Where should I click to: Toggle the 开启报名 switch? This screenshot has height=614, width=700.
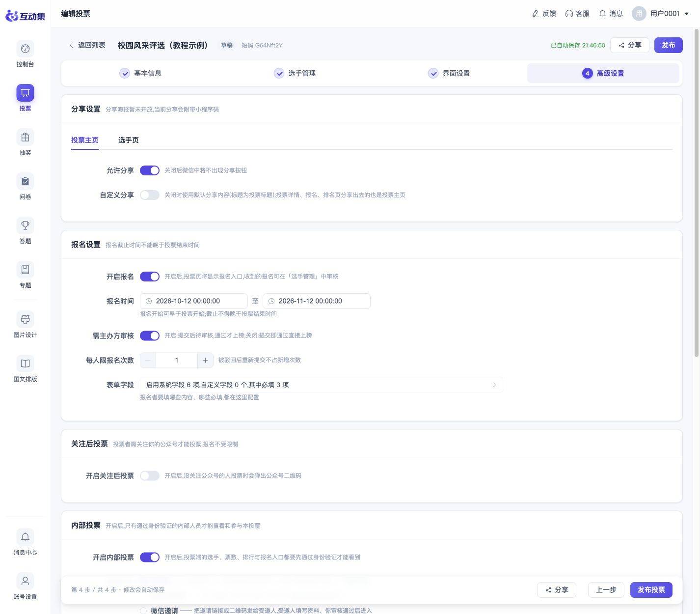150,277
